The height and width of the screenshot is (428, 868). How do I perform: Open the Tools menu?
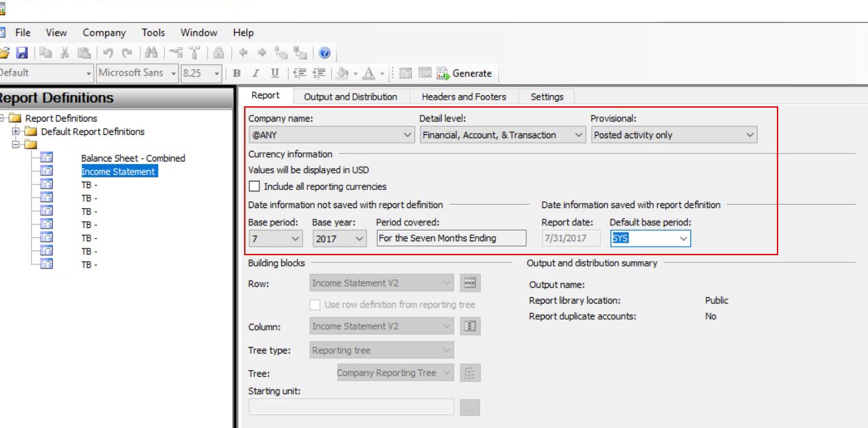pos(153,32)
